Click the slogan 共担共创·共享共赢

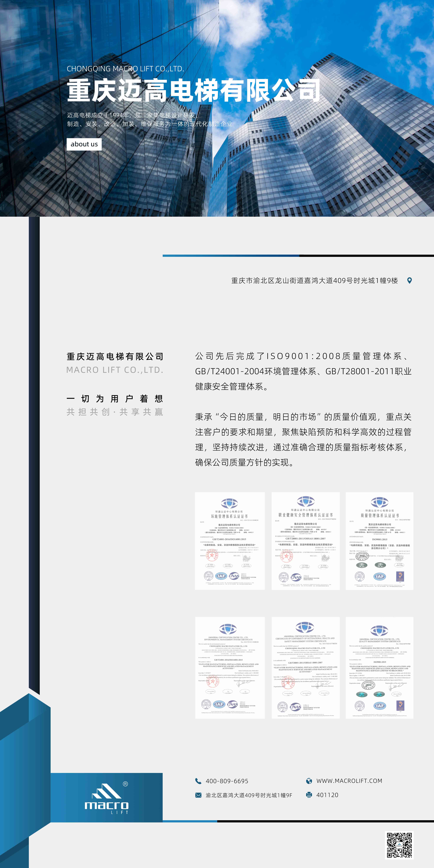(115, 412)
